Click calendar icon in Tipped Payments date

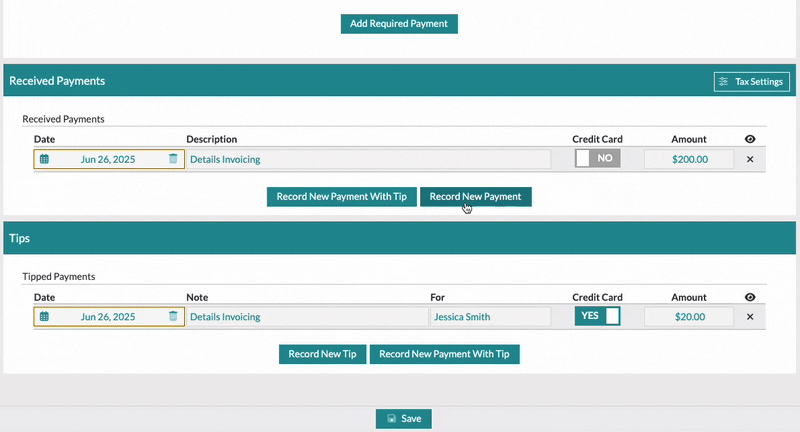click(44, 317)
